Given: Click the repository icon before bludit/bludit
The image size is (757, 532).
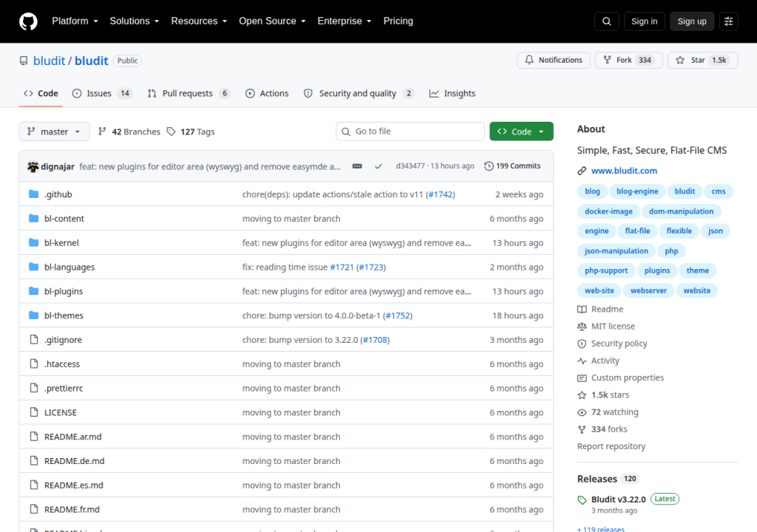Looking at the screenshot, I should 24,61.
